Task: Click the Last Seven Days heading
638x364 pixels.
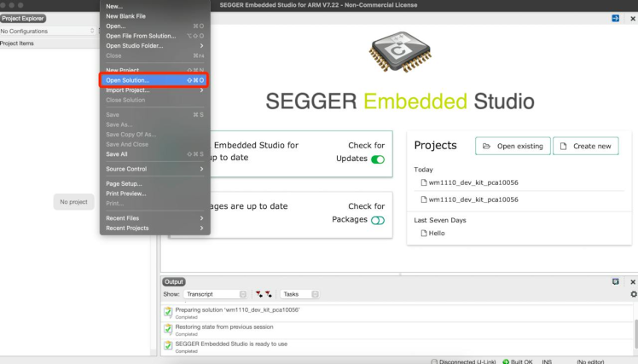Action: [x=440, y=220]
